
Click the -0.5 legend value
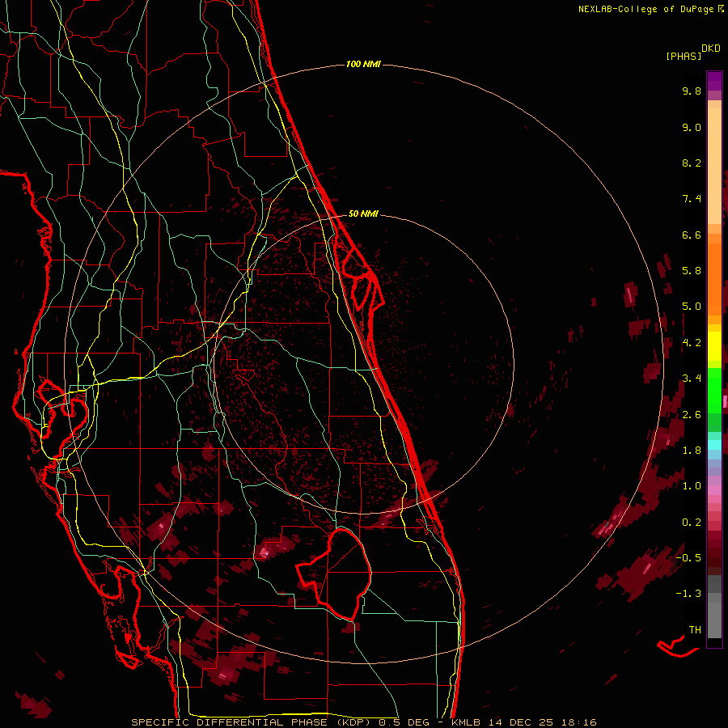coord(688,558)
